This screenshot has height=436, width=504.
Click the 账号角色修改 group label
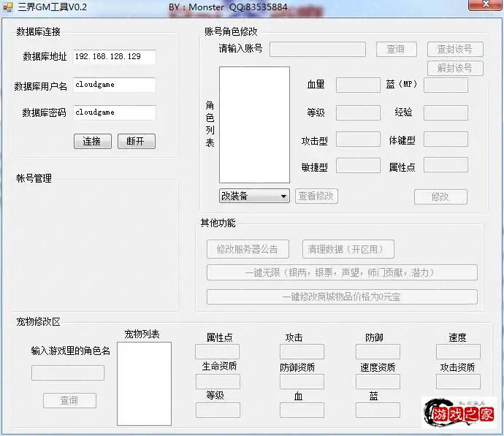point(231,31)
